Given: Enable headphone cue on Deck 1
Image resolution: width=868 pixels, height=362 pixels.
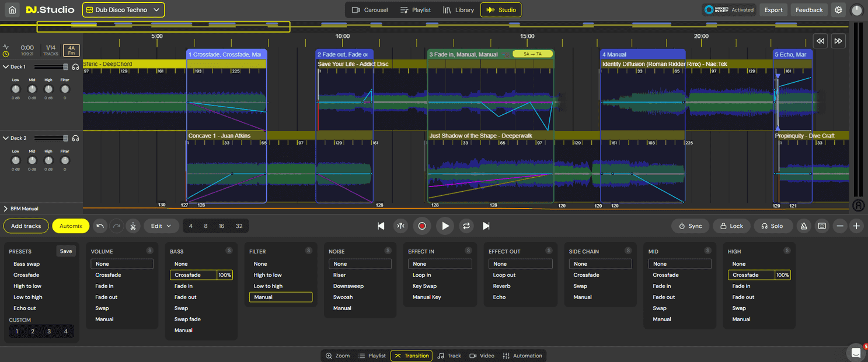Looking at the screenshot, I should point(74,66).
